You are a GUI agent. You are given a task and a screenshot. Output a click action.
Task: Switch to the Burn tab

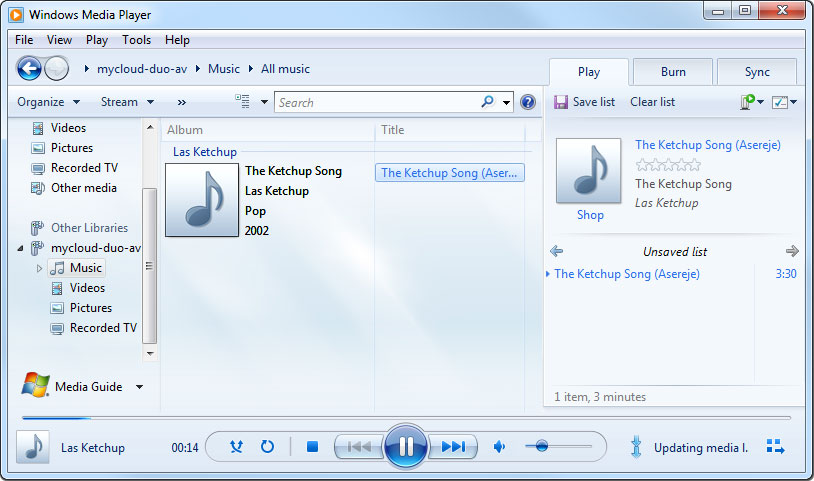tap(673, 72)
